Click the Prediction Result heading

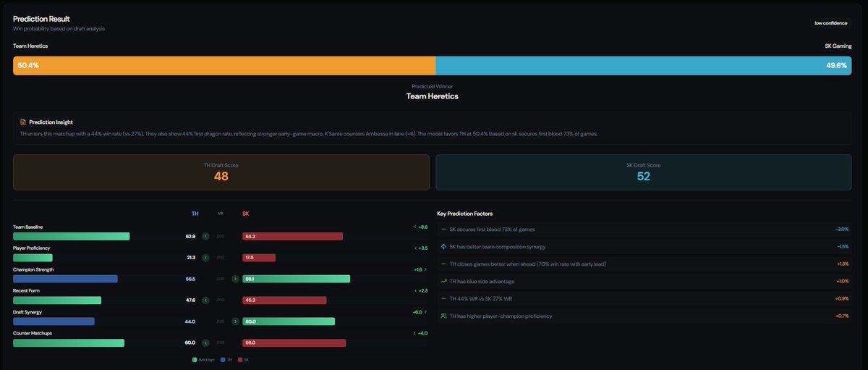click(41, 19)
